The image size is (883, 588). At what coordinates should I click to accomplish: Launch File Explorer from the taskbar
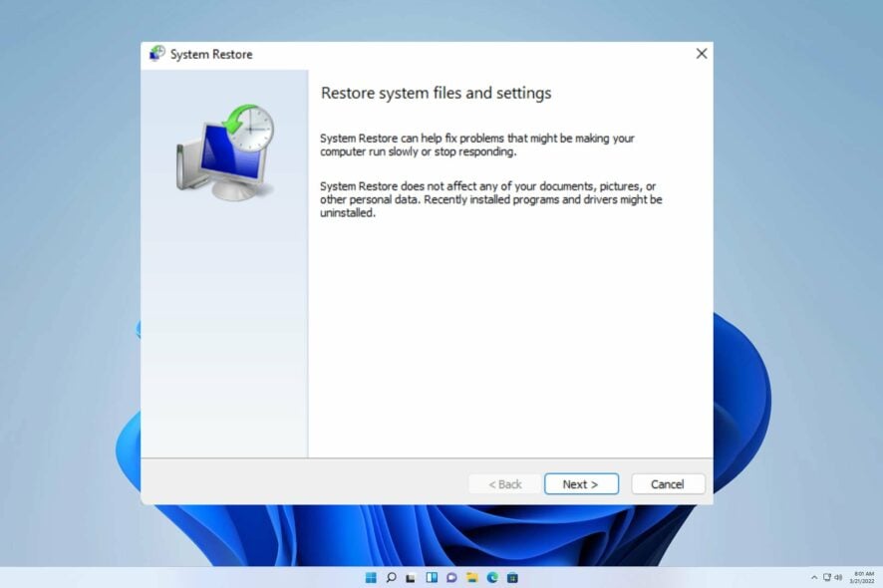pos(471,577)
